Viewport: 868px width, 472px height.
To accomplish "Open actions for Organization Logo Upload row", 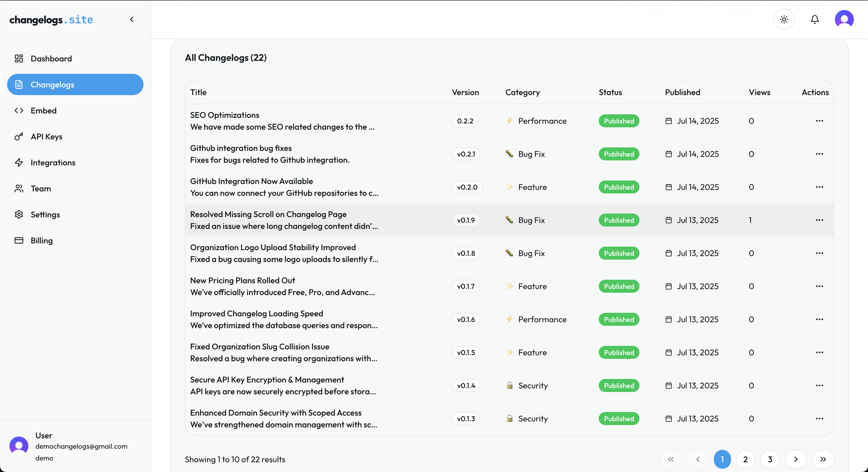I will coord(820,253).
